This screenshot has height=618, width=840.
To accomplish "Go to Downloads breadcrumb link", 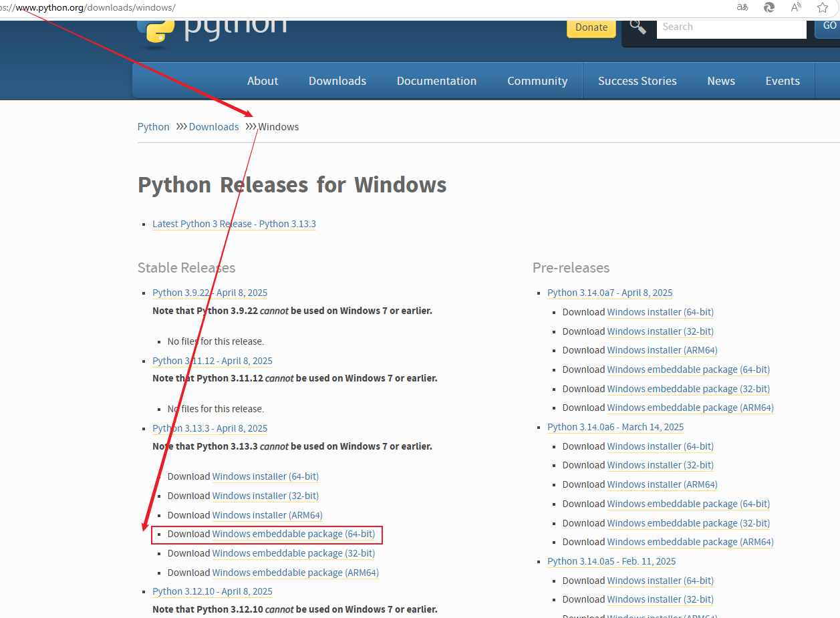I will pos(214,127).
